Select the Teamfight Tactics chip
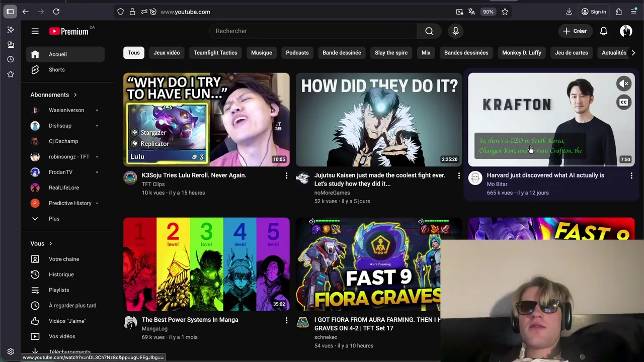Image resolution: width=644 pixels, height=362 pixels. [x=215, y=53]
